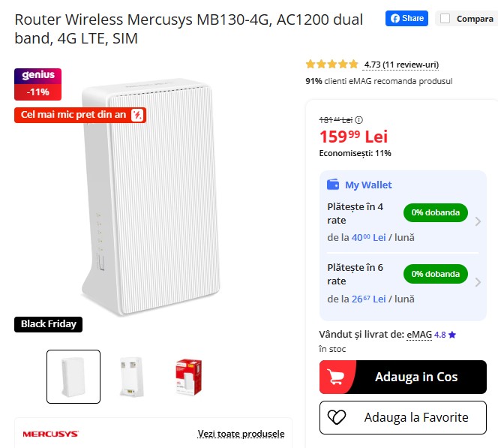The width and height of the screenshot is (498, 448).
Task: Share the product on Facebook
Action: click(406, 19)
